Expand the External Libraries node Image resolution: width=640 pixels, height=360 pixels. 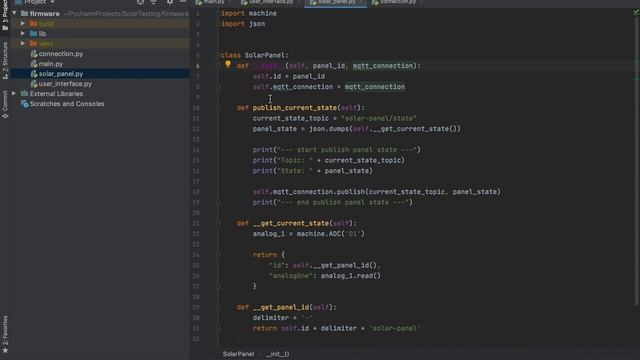point(14,93)
